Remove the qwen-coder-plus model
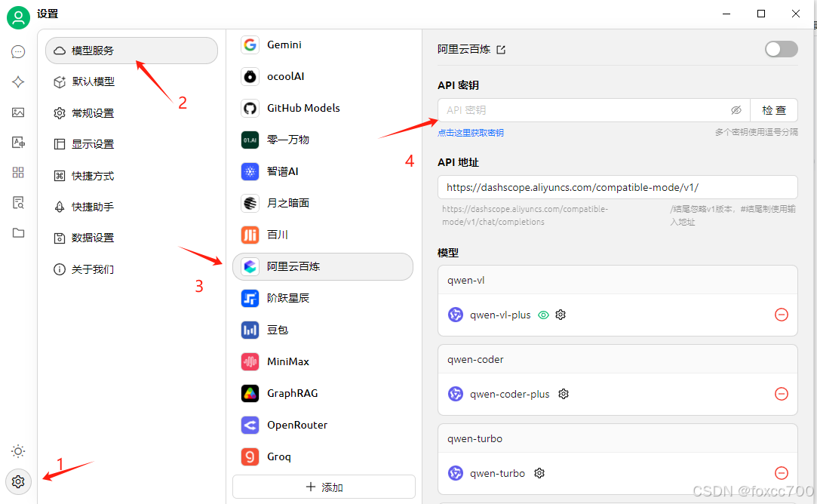817x504 pixels. tap(781, 394)
